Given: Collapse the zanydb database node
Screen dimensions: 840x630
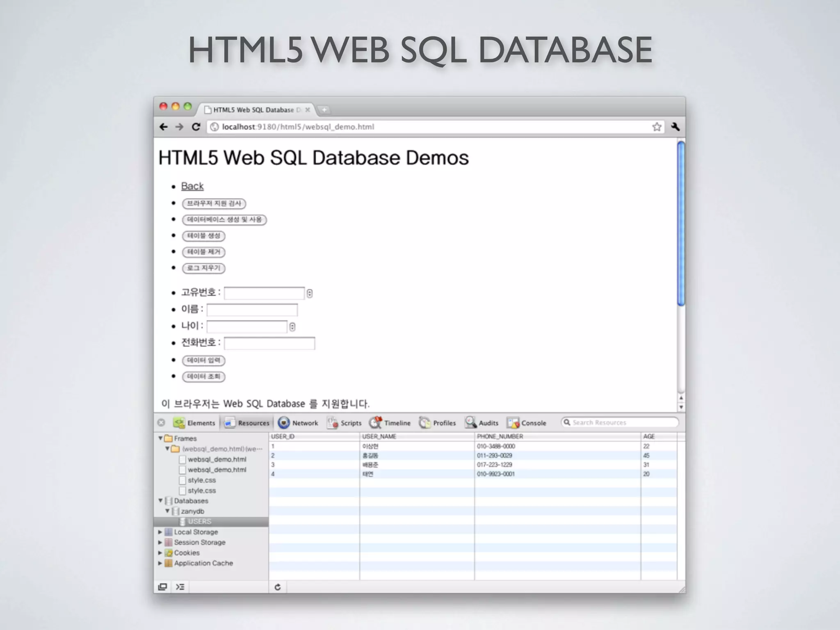Looking at the screenshot, I should coord(167,511).
